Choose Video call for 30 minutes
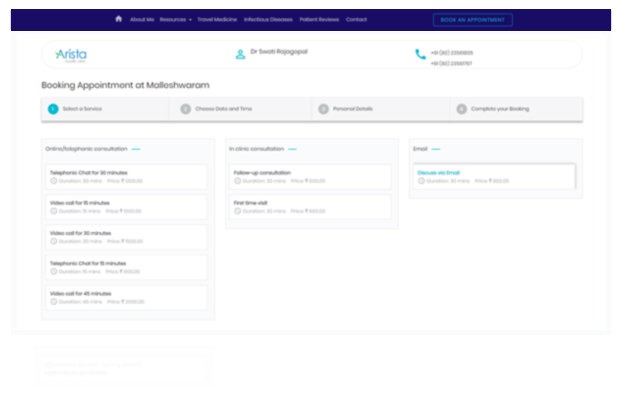 (126, 237)
